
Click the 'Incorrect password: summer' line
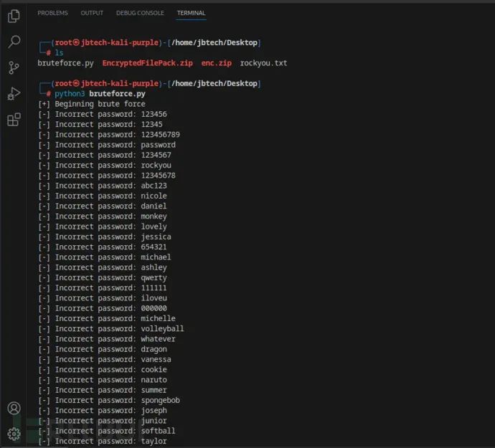point(103,390)
